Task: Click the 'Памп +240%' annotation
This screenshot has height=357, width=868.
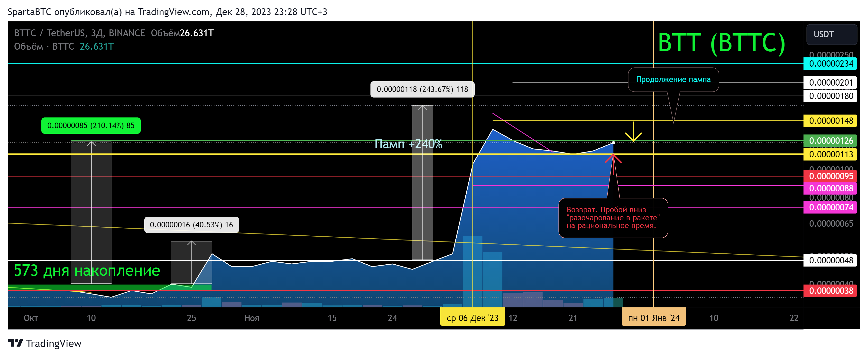Action: click(x=408, y=144)
